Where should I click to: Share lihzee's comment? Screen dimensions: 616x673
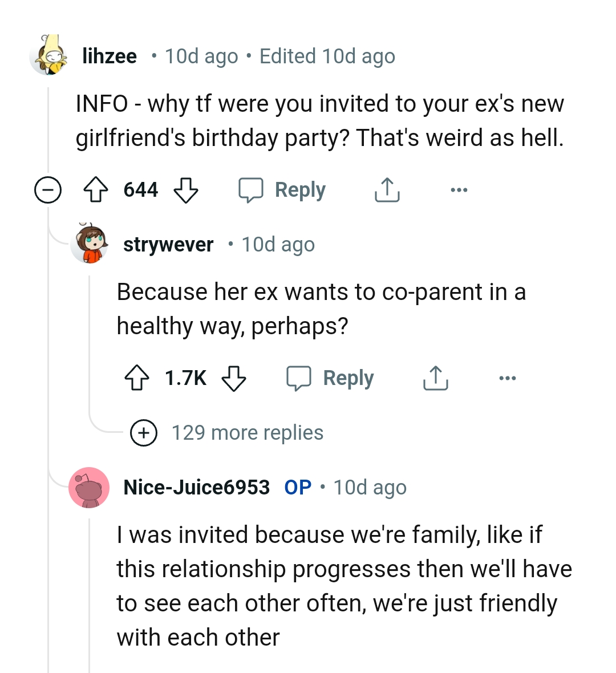tap(387, 190)
